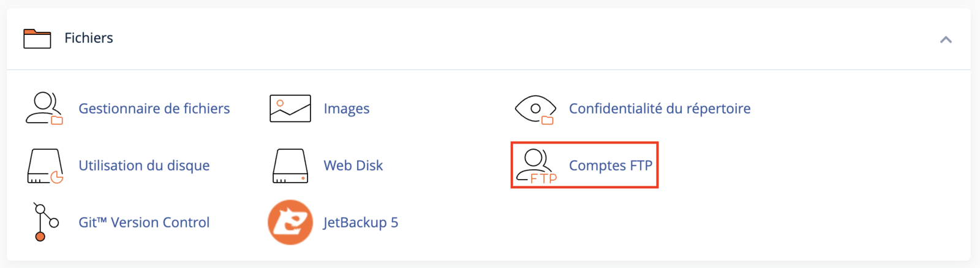Open the Git™ Version Control text link
Image resolution: width=980 pixels, height=268 pixels.
point(144,222)
